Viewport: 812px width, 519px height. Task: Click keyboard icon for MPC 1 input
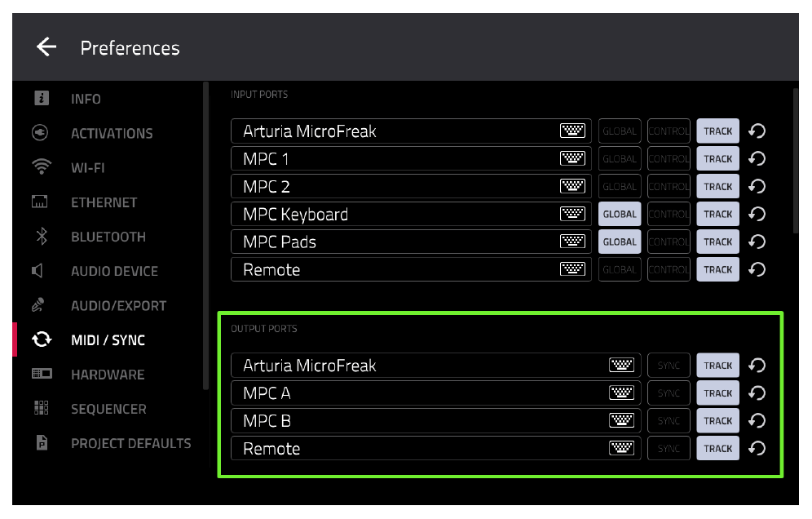click(x=572, y=158)
